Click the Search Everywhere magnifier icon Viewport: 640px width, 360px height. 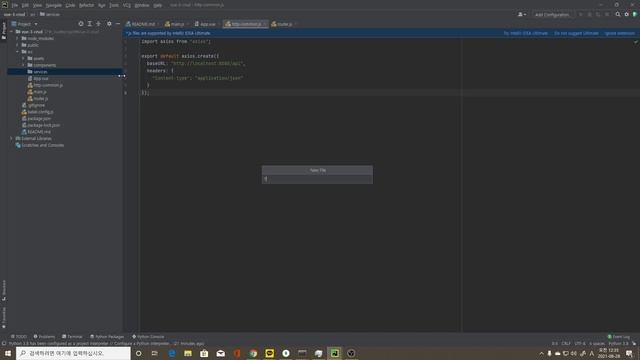[618, 14]
